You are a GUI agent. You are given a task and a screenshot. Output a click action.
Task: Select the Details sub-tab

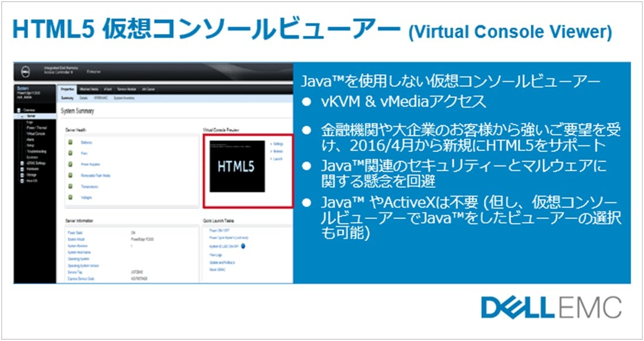click(x=83, y=98)
